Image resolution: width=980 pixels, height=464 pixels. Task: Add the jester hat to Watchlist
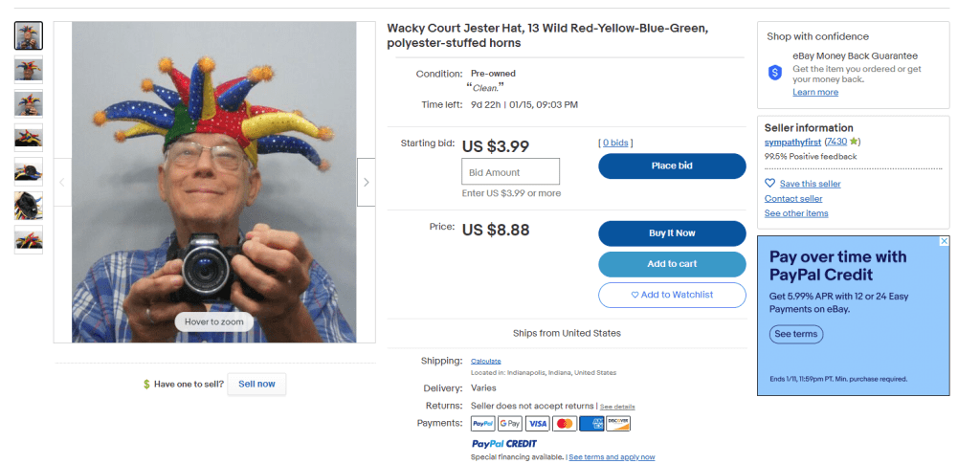pyautogui.click(x=672, y=295)
